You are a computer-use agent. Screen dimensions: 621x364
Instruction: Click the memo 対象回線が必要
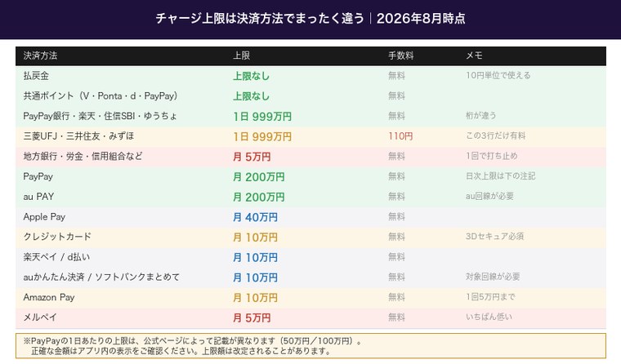[x=493, y=277]
